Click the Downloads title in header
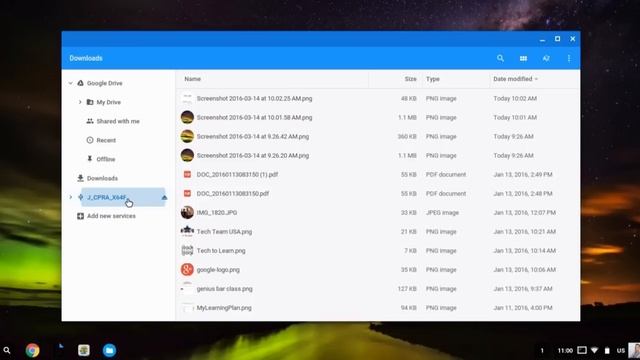Screen dimensions: 640x360 click(86, 58)
